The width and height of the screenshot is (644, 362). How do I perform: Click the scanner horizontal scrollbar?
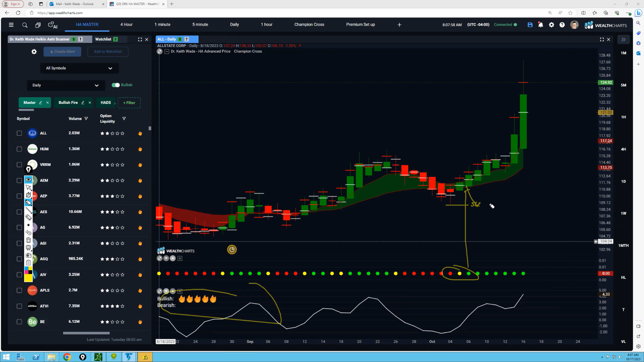pos(86,333)
